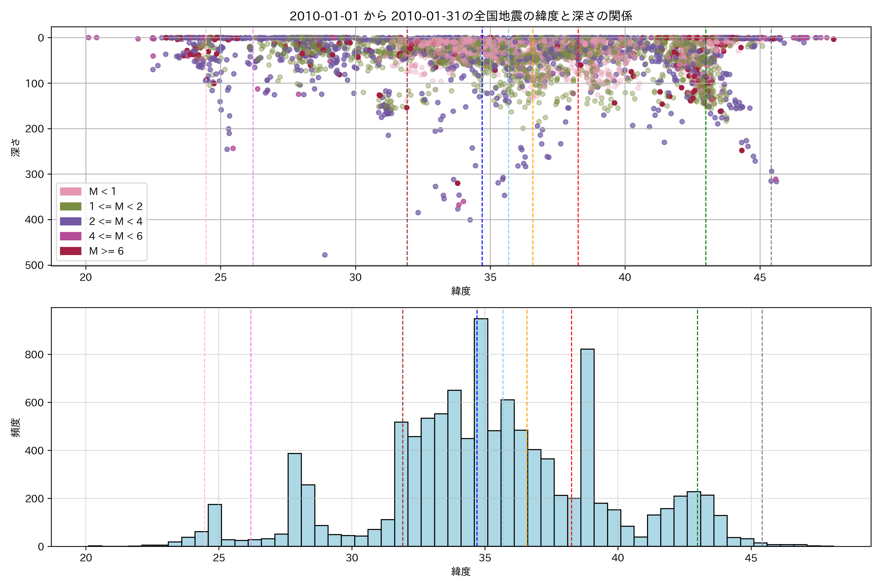Click the 800 tick label on the histogram axis
Screen dimensions: 882x588
click(x=34, y=355)
